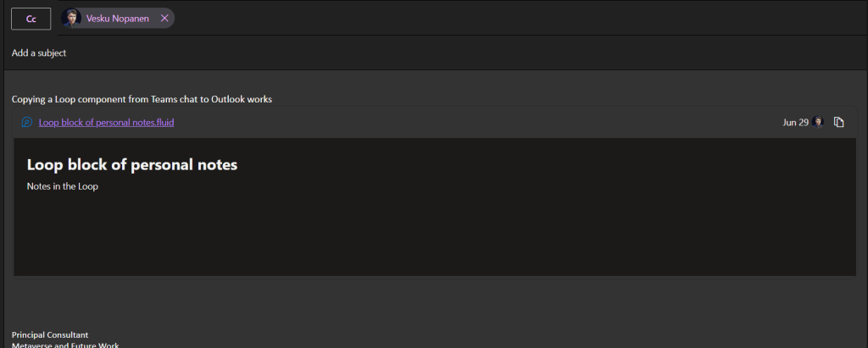Click Vesku Nopanen's recipient avatar

(72, 18)
